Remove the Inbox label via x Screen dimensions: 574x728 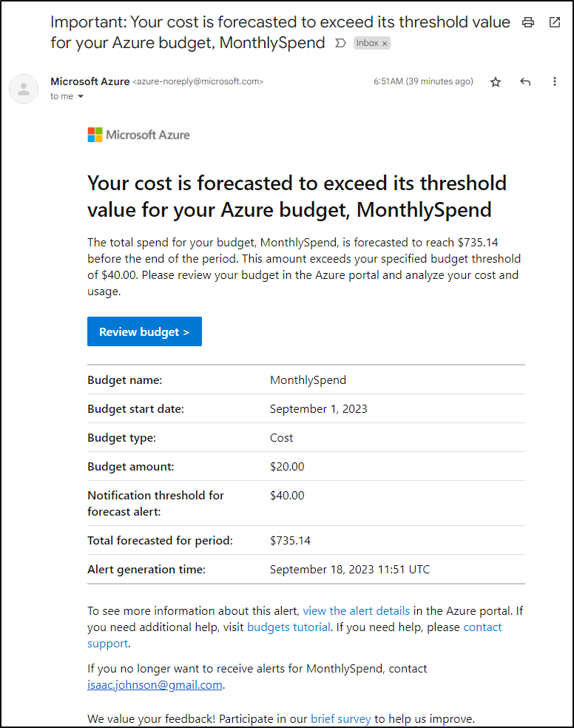pyautogui.click(x=385, y=44)
